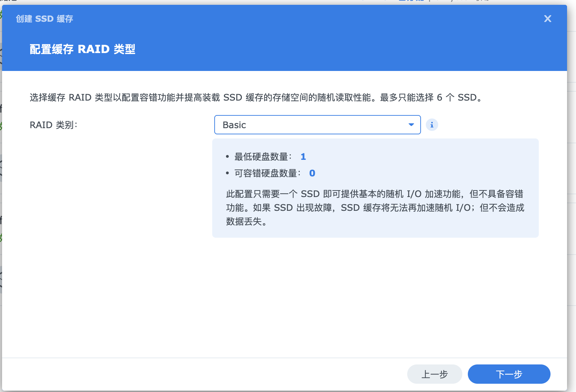576x392 pixels.
Task: Click the blank blue header right of heading
Action: click(344, 49)
